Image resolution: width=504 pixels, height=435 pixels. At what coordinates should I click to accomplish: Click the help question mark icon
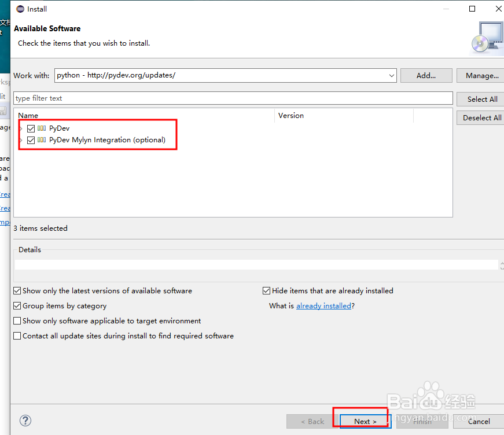click(25, 420)
